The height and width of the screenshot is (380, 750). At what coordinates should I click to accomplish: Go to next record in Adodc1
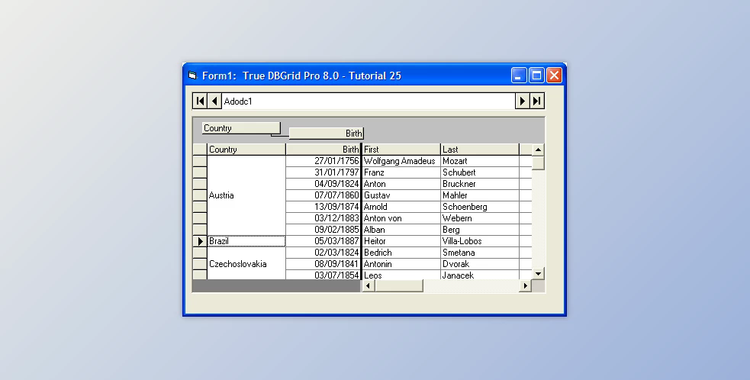click(522, 101)
